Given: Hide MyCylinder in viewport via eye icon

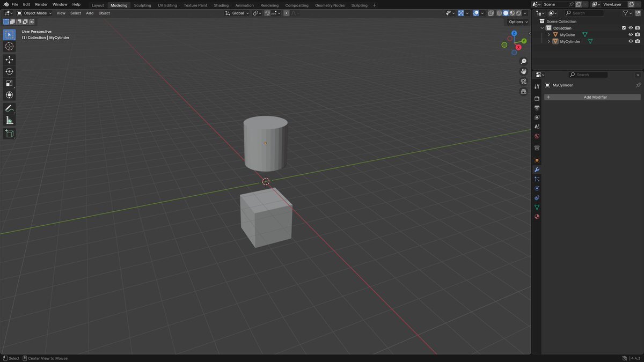Looking at the screenshot, I should 631,41.
